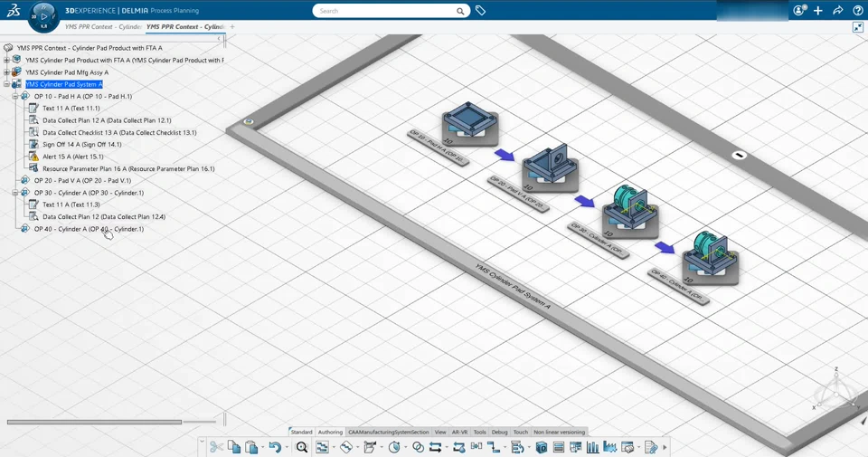Image resolution: width=868 pixels, height=457 pixels.
Task: Open the AR-VR tab
Action: pos(459,432)
